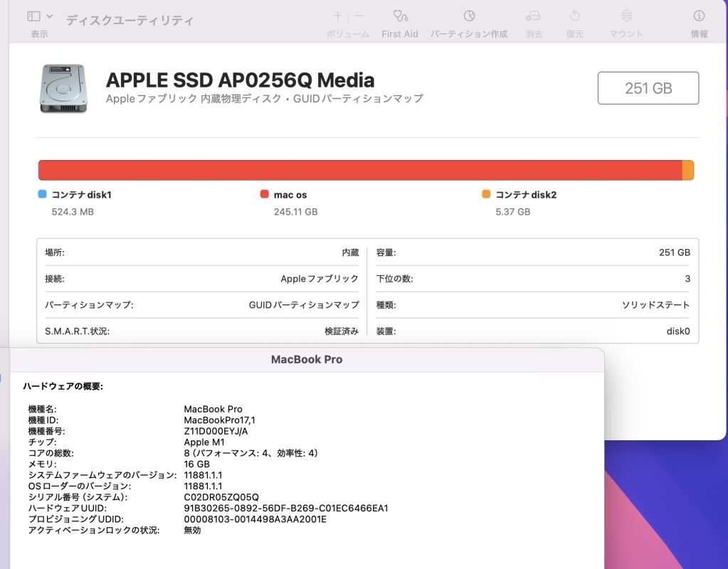Open the sidebar view options icon
This screenshot has height=569, width=728.
click(34, 16)
